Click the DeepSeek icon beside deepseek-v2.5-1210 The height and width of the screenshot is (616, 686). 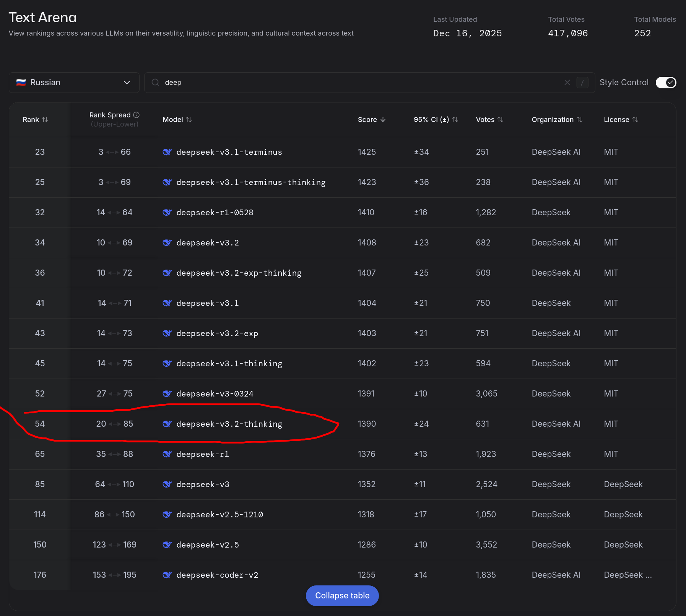(x=167, y=515)
